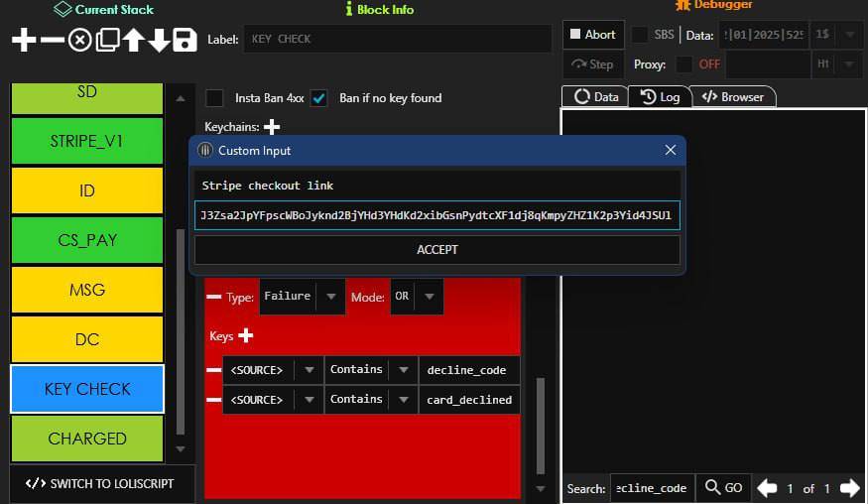Click the Proxy address input field
The width and height of the screenshot is (868, 504).
[769, 64]
